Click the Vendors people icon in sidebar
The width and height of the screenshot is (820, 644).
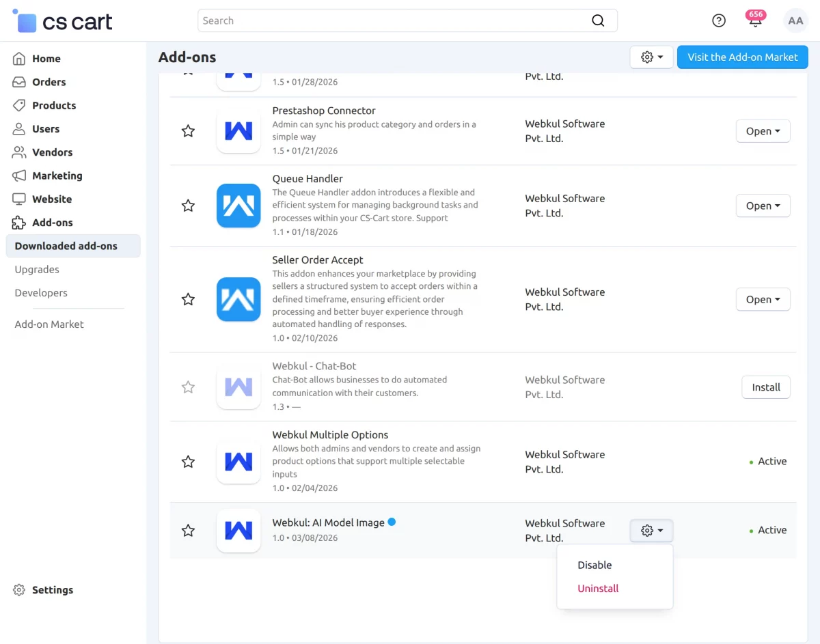point(19,152)
